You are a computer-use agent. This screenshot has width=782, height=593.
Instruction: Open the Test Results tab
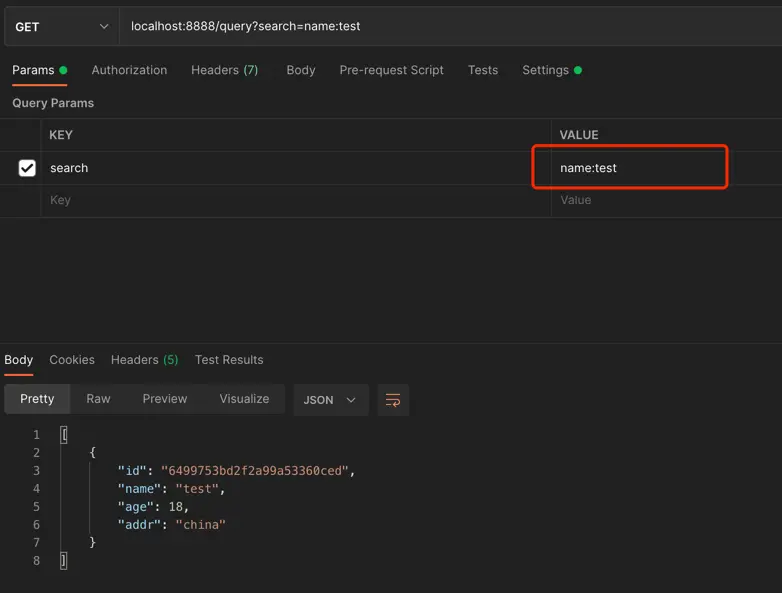(x=229, y=360)
